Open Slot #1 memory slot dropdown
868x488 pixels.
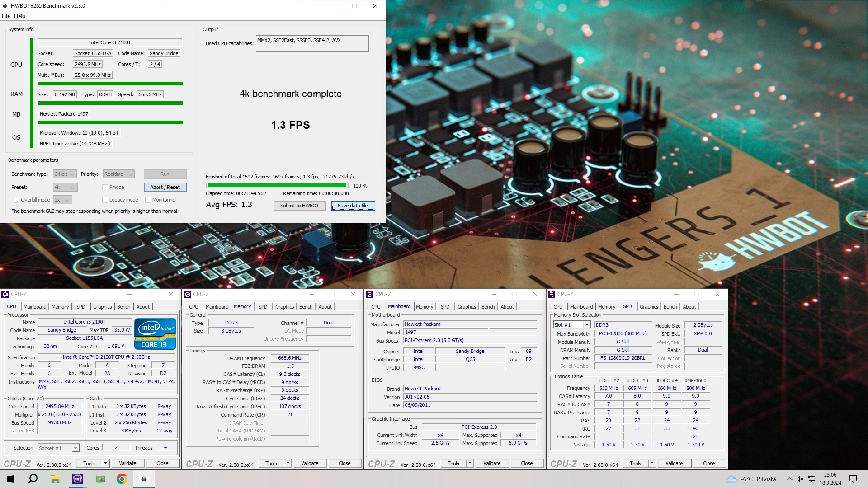tap(572, 325)
